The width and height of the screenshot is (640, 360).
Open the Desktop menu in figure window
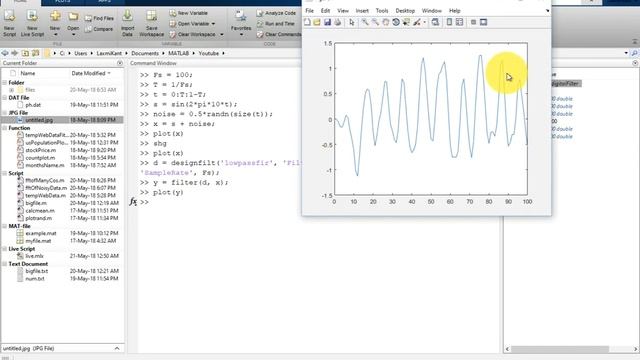(x=405, y=11)
